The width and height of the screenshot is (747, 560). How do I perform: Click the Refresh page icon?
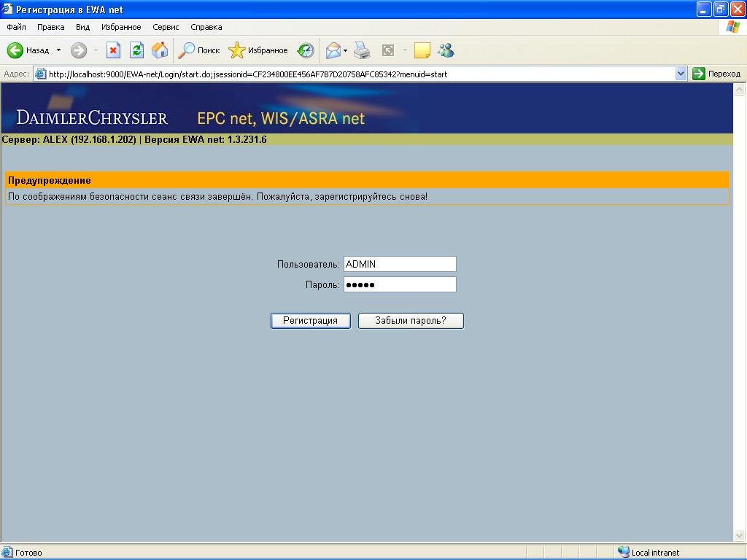pyautogui.click(x=136, y=50)
